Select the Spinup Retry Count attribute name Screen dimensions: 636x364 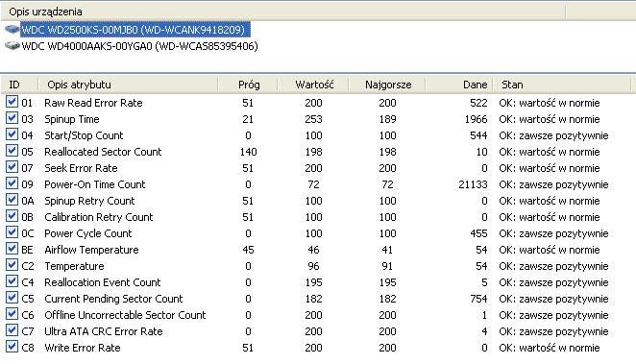(89, 201)
